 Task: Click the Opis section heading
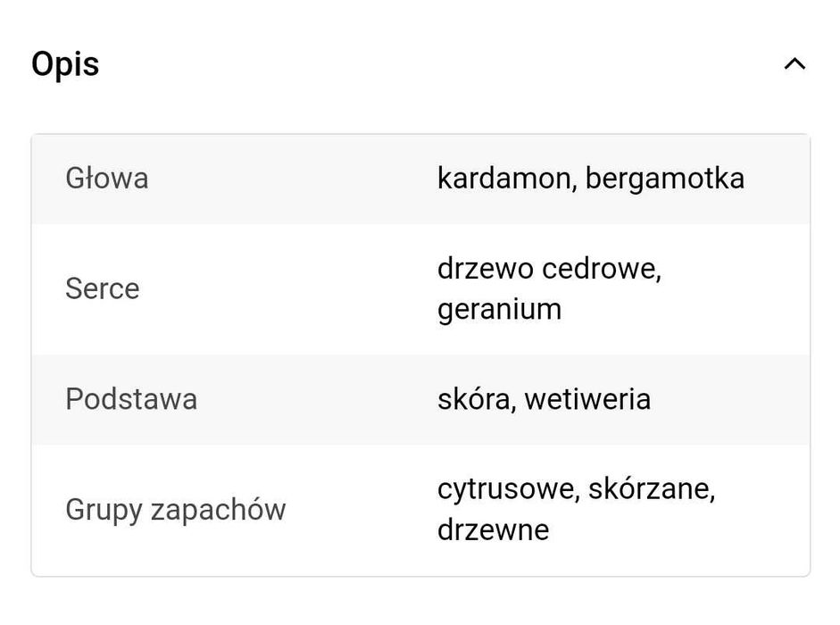coord(65,64)
